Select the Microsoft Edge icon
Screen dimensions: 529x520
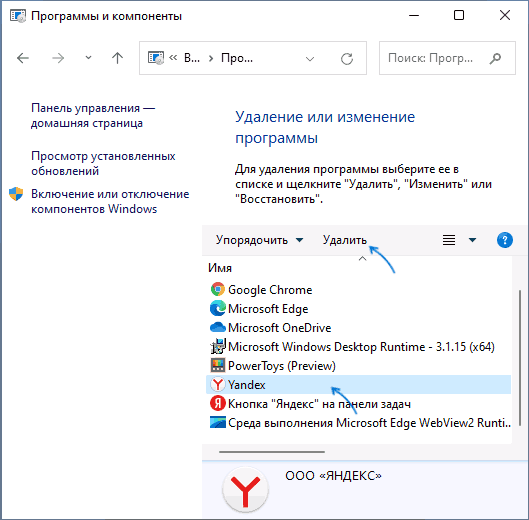coord(218,308)
